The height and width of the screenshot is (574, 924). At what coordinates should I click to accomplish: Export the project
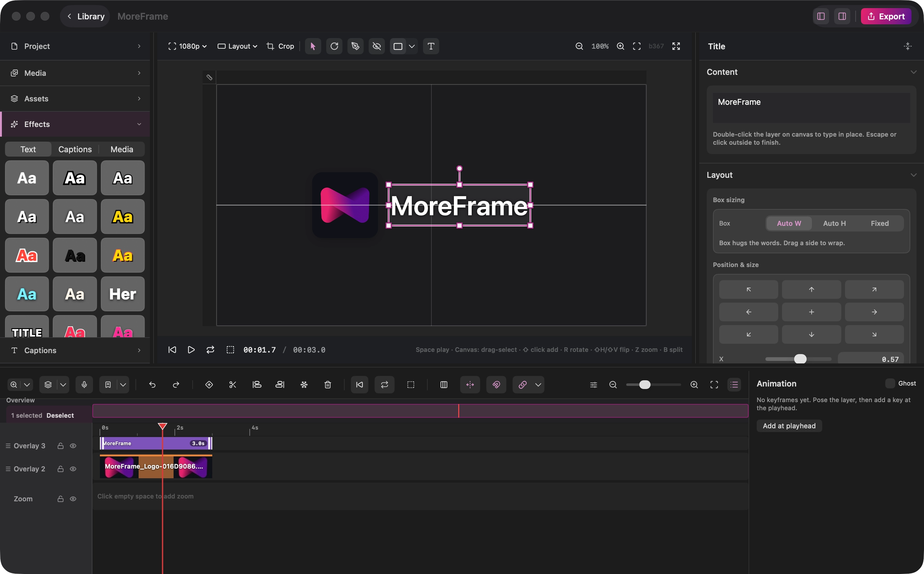886,16
